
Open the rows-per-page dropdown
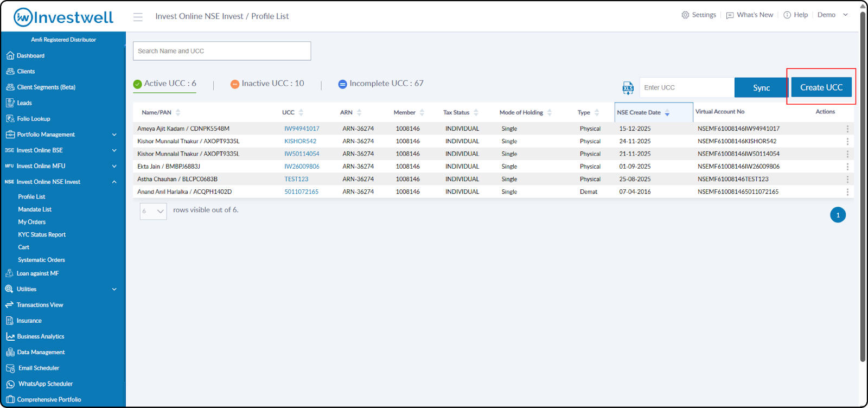click(153, 211)
